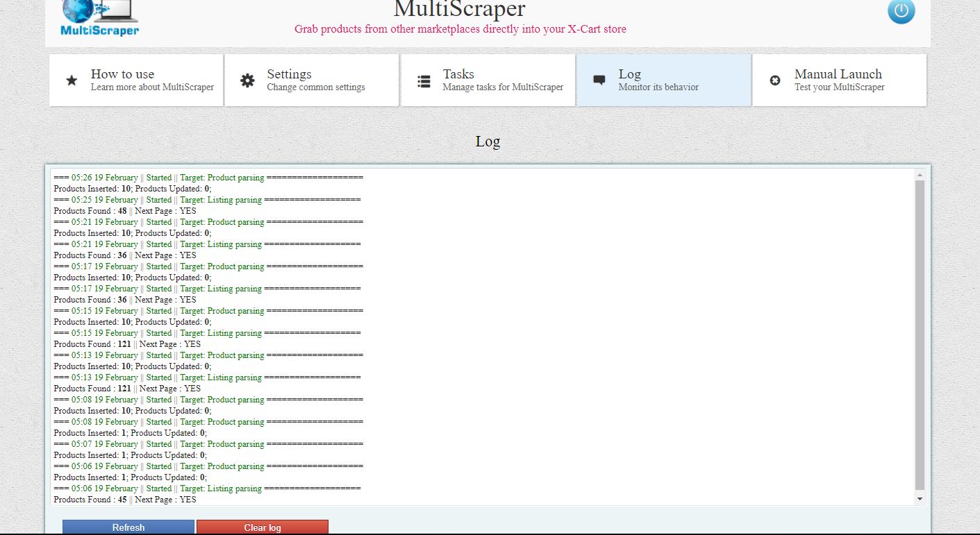Click the 05:13 19 February Listing parsing entry

click(x=207, y=377)
